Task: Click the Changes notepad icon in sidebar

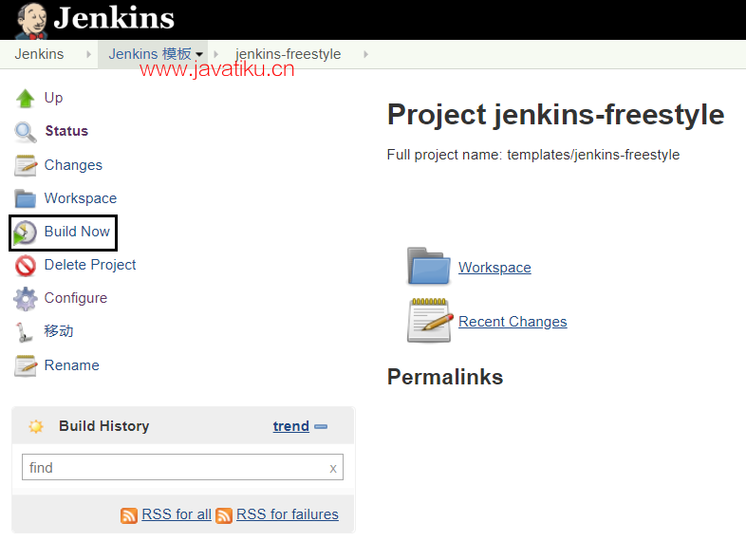Action: pyautogui.click(x=26, y=165)
